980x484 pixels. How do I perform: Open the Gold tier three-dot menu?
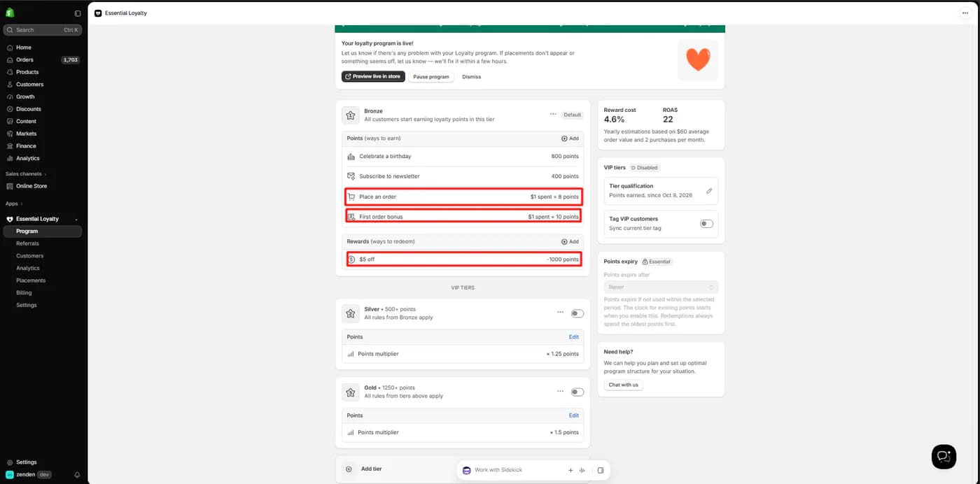click(x=560, y=392)
